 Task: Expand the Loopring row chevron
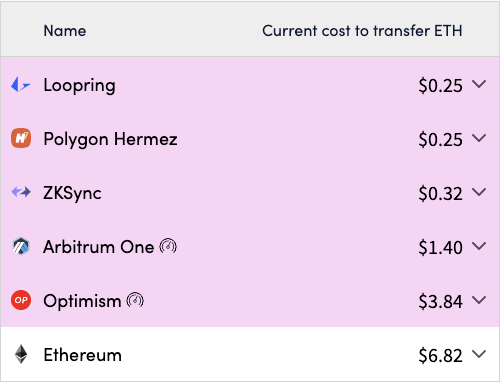coord(479,84)
